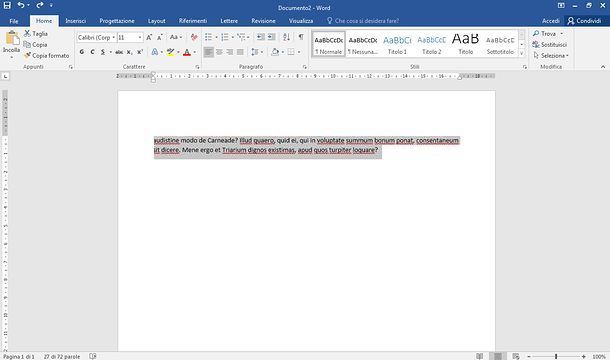The image size is (610, 360).
Task: Apply the Titolo 1 style
Action: click(397, 44)
